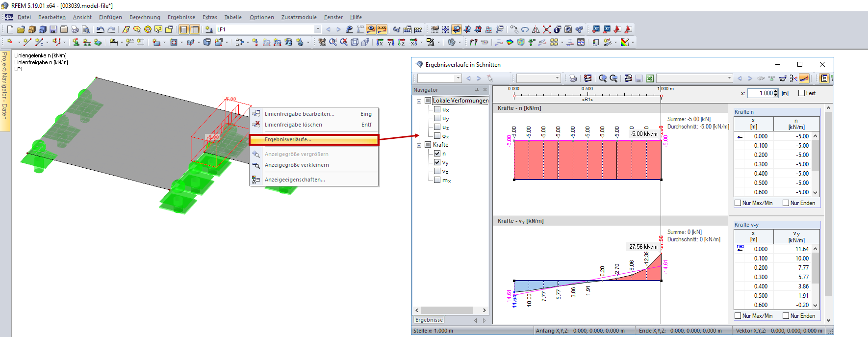Click the new nodal support icon
Image resolution: width=868 pixels, height=337 pixels.
coord(76,42)
